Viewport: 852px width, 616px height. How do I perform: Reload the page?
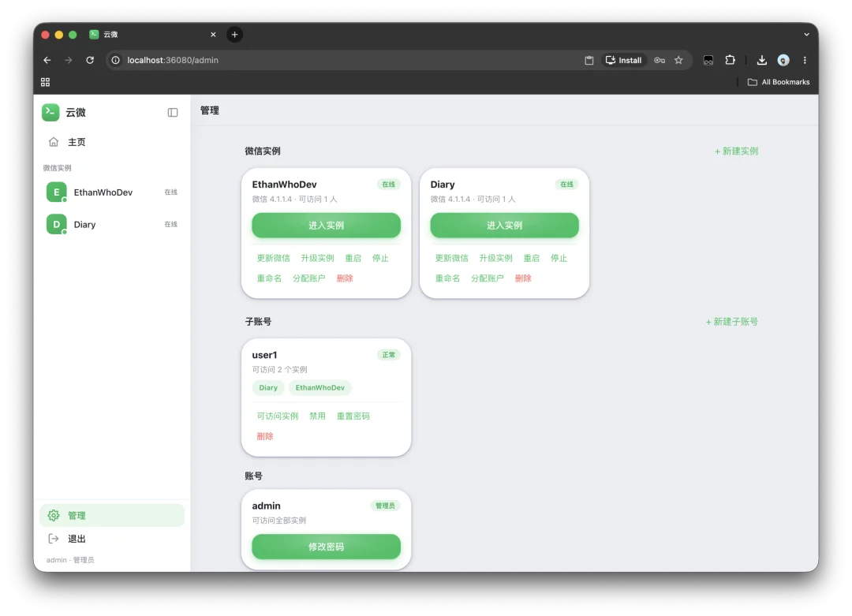coord(90,60)
